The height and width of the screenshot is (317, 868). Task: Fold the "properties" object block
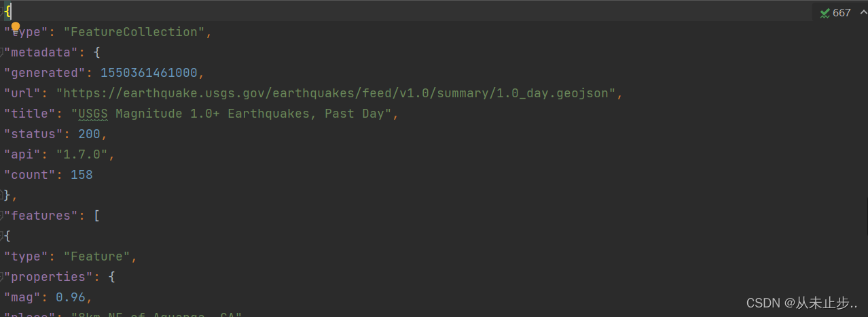pyautogui.click(x=2, y=277)
